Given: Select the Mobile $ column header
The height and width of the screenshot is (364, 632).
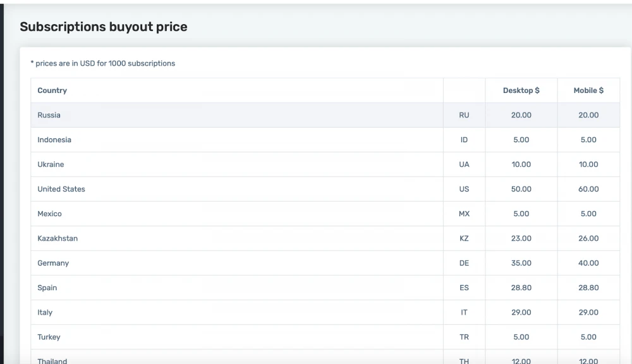Looking at the screenshot, I should [588, 90].
